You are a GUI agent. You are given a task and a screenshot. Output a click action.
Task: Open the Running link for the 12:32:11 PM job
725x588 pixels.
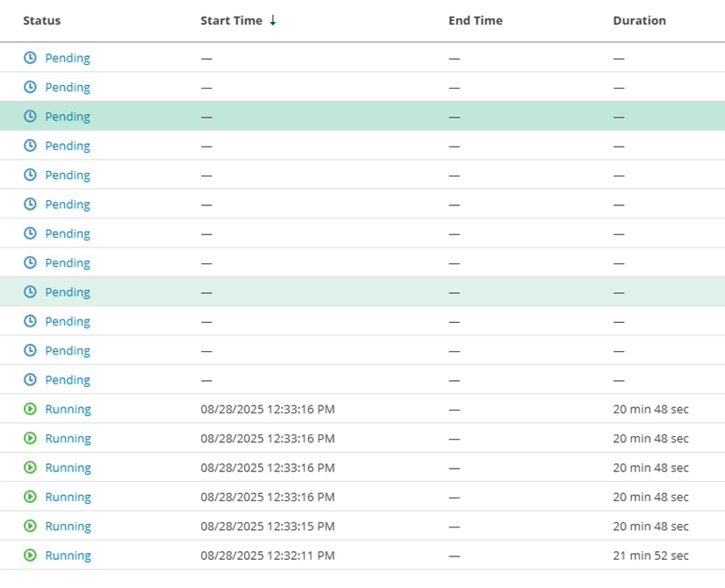[68, 556]
